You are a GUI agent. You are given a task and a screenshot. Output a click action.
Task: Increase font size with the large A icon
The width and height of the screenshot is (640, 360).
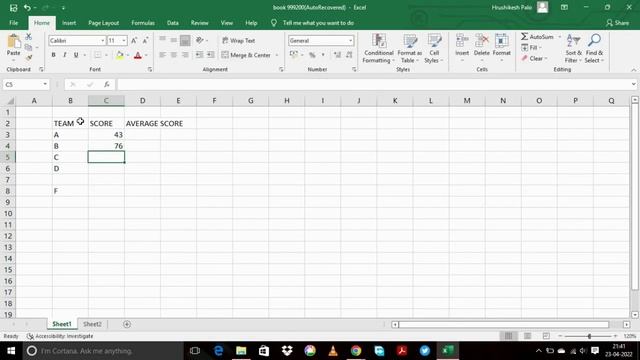pos(134,40)
